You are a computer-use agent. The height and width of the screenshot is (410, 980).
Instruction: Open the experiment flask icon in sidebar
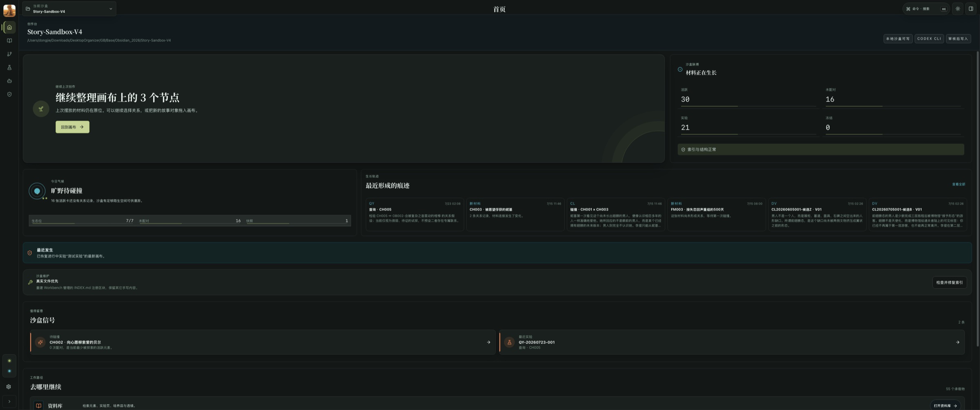coord(9,68)
